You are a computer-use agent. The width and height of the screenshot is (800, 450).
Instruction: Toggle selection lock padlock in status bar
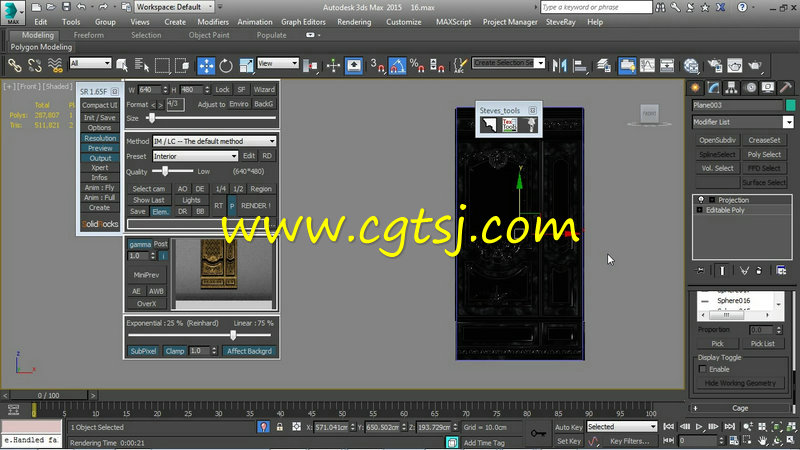pyautogui.click(x=280, y=427)
